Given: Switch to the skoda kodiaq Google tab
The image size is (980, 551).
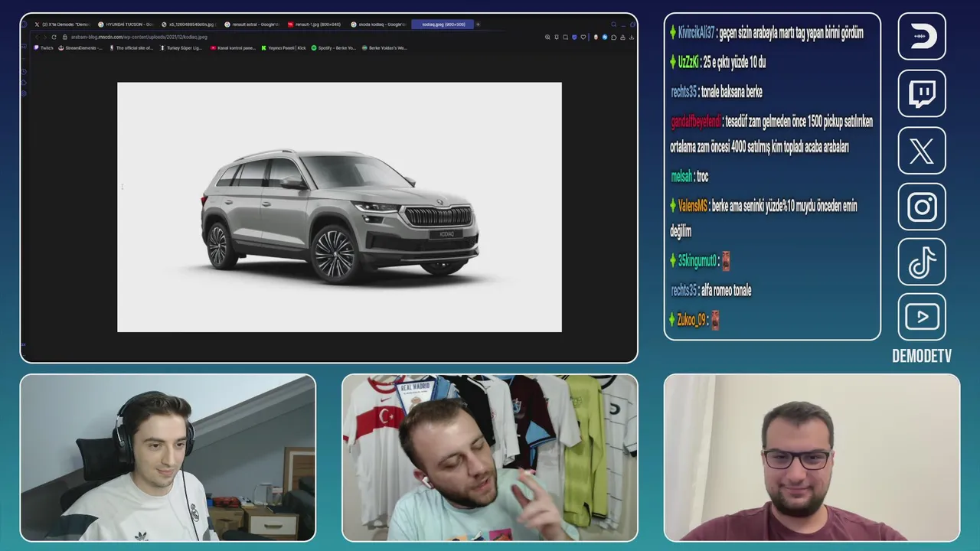Looking at the screenshot, I should pyautogui.click(x=378, y=24).
